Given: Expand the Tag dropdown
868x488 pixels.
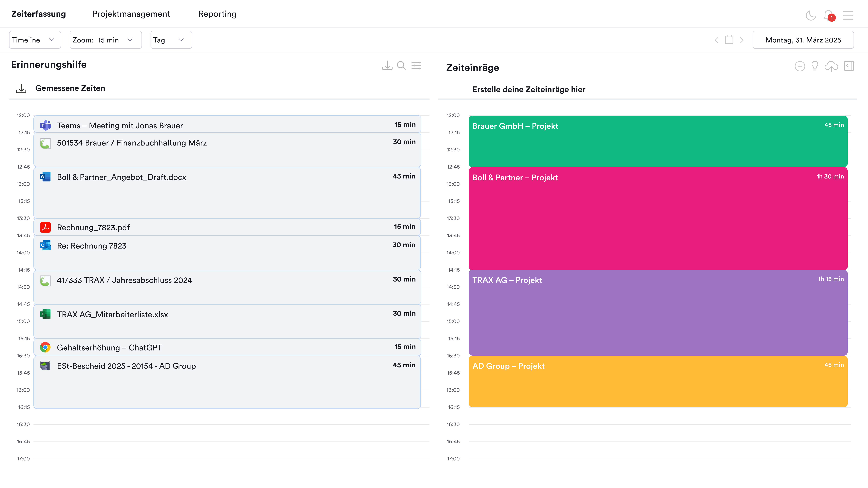Looking at the screenshot, I should point(171,40).
